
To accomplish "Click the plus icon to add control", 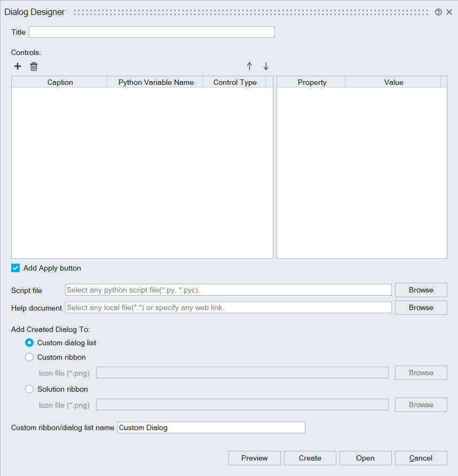I will coord(18,66).
